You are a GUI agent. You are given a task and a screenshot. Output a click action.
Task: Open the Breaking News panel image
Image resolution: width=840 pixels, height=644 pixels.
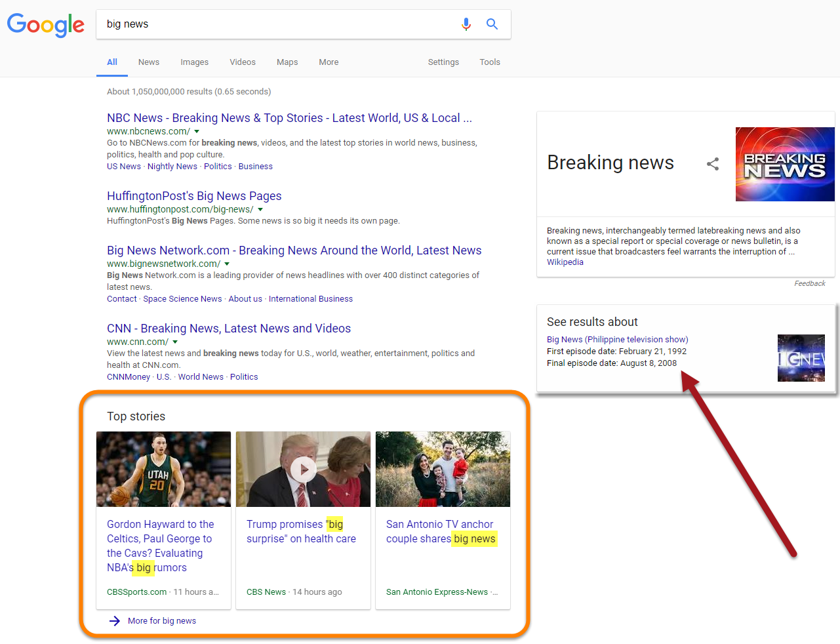(784, 164)
